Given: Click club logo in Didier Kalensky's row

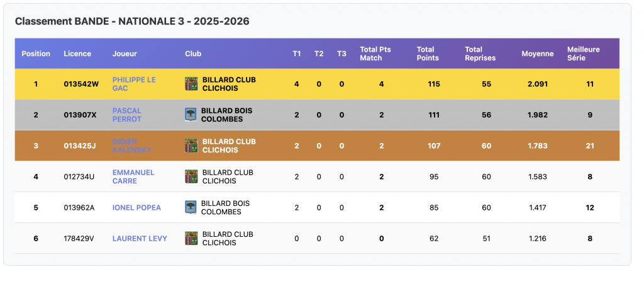Looking at the screenshot, I should 191,146.
